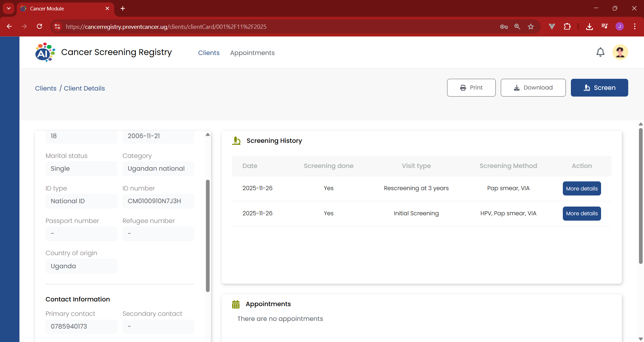This screenshot has height=342, width=644.
Task: Open browser downloads icon
Action: pos(589,26)
